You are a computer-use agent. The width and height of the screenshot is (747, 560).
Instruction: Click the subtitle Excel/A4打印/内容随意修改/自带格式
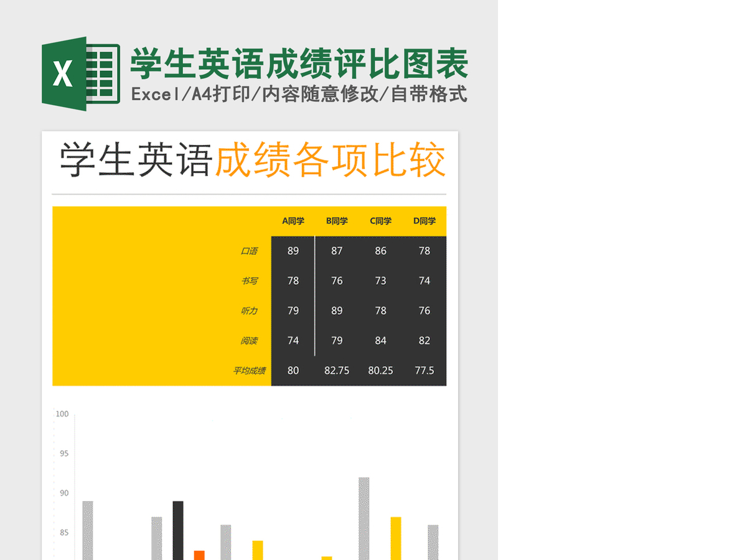coord(299,95)
